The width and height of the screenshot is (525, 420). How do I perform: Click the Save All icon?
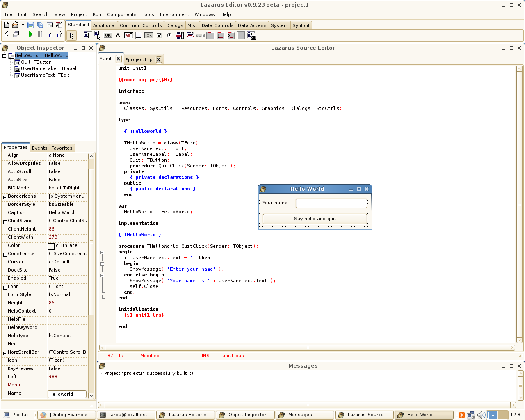(40, 25)
